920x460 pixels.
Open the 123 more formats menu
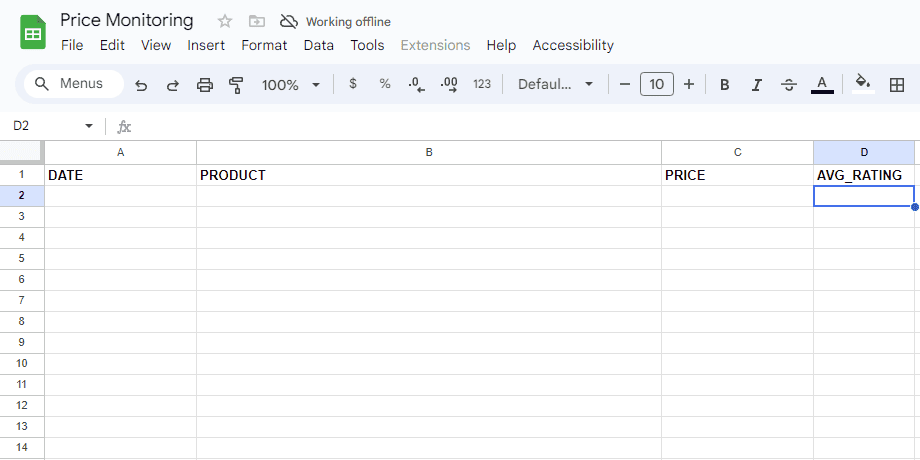(482, 84)
